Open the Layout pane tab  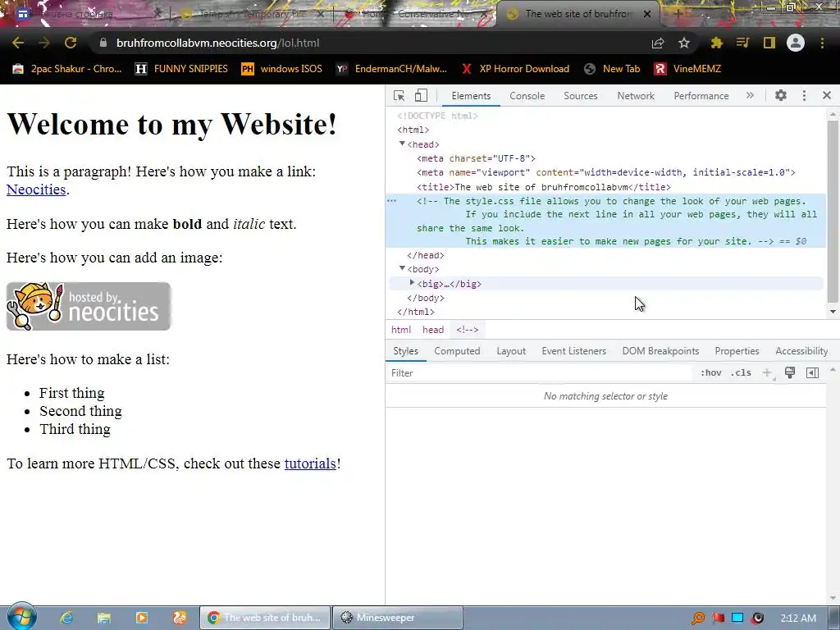click(511, 351)
